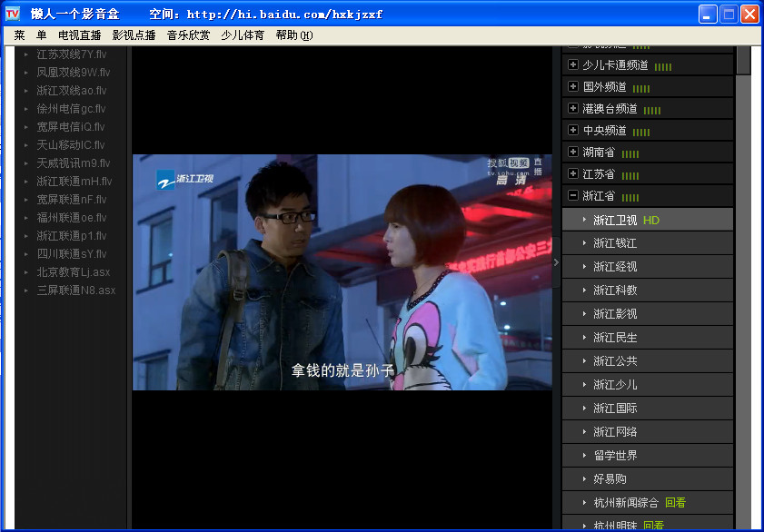Open the 影视点播 menu

[134, 35]
